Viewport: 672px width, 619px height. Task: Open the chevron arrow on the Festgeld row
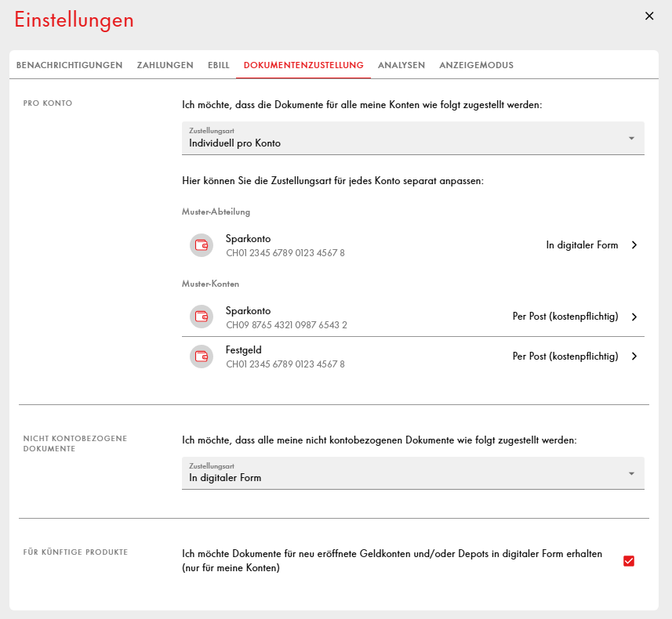click(x=634, y=357)
